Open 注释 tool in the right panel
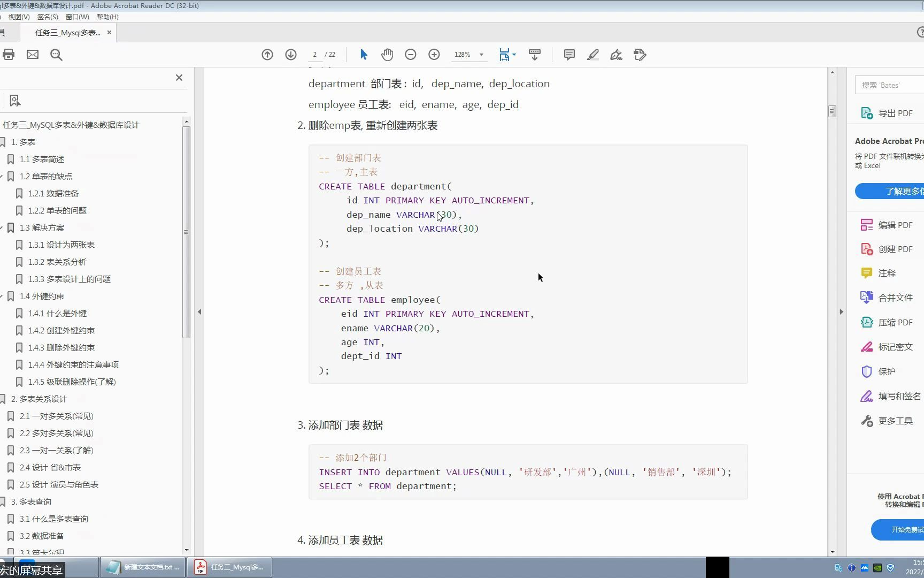 [880, 273]
